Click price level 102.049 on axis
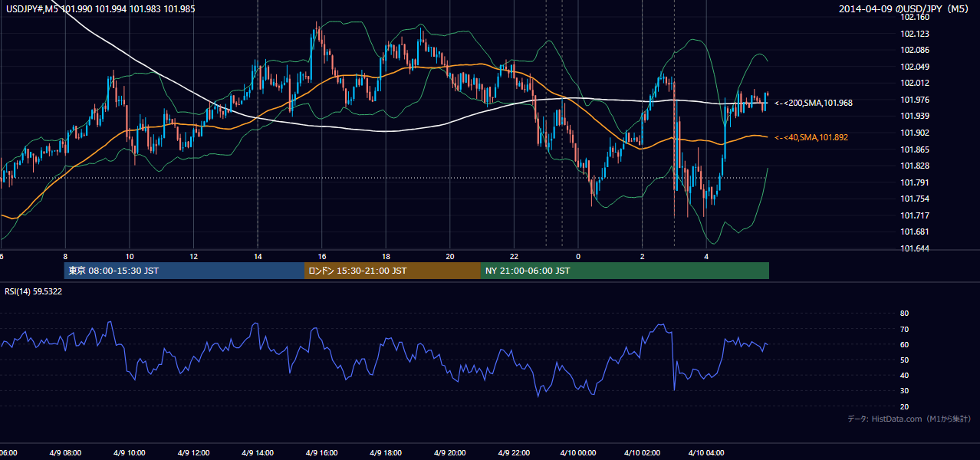Screen dimensions: 980x460 [x=915, y=67]
